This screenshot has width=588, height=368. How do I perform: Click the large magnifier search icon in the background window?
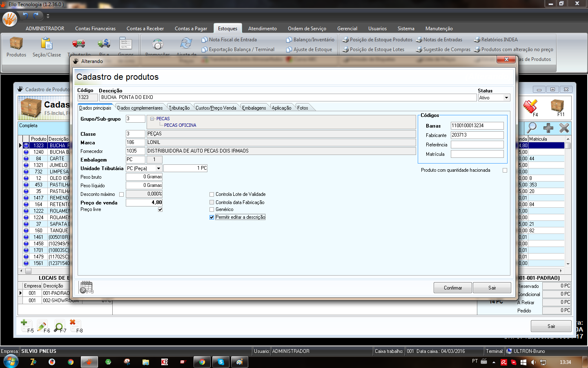click(532, 128)
